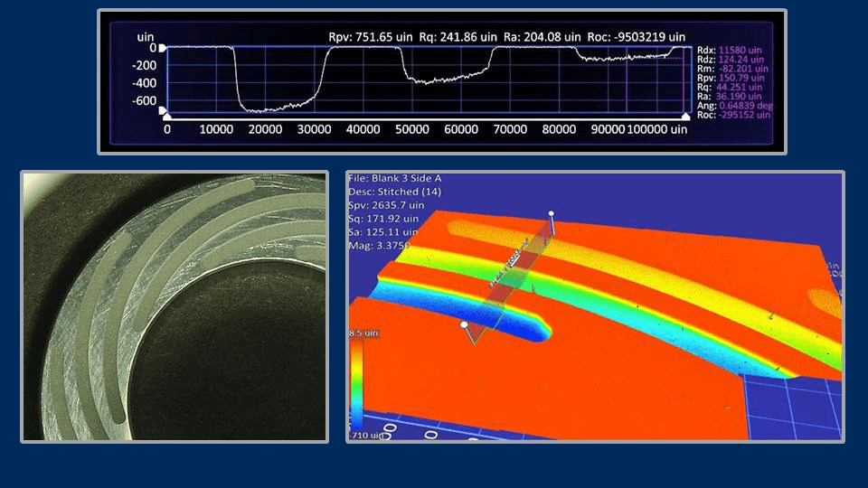
Task: Click the Ra: 204.08 uin value
Action: pyautogui.click(x=542, y=37)
